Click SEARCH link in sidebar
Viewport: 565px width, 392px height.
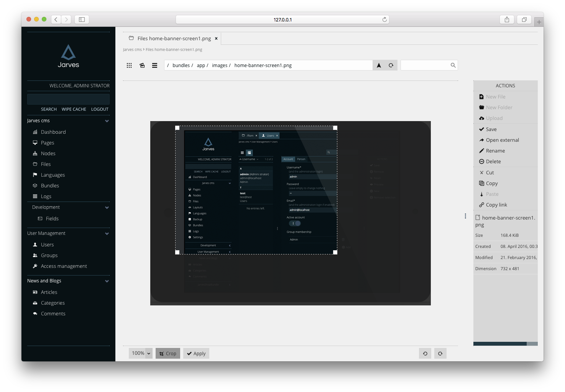click(x=49, y=109)
